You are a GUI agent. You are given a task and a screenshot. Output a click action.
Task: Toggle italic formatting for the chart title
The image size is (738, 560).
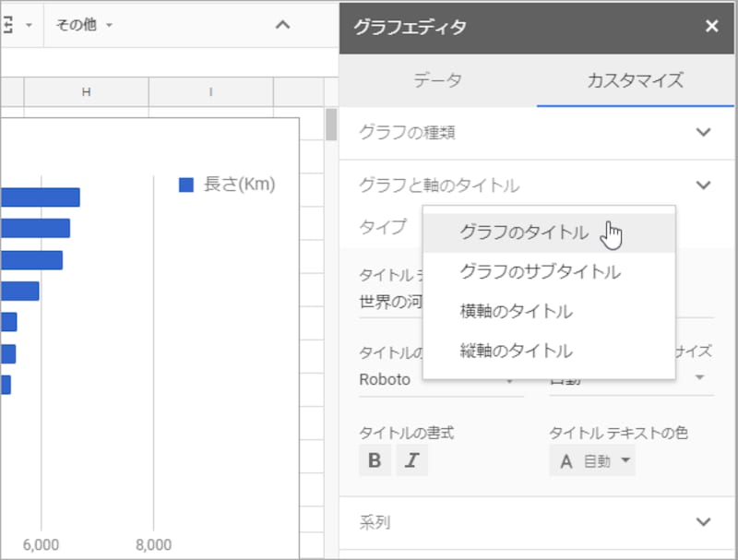click(411, 460)
